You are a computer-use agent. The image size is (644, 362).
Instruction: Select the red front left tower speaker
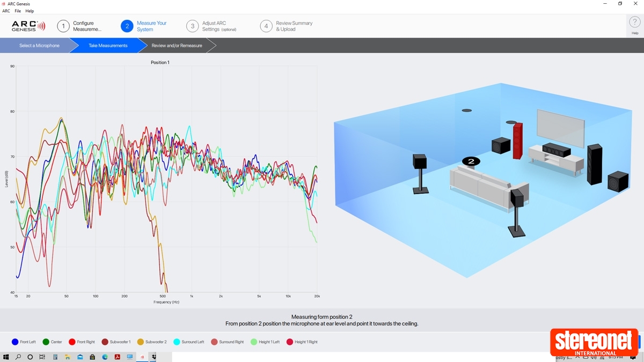[x=517, y=141]
